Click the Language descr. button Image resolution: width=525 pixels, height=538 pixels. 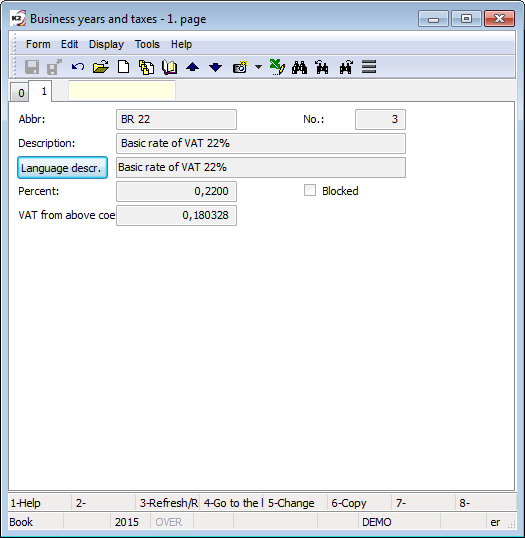tap(62, 168)
